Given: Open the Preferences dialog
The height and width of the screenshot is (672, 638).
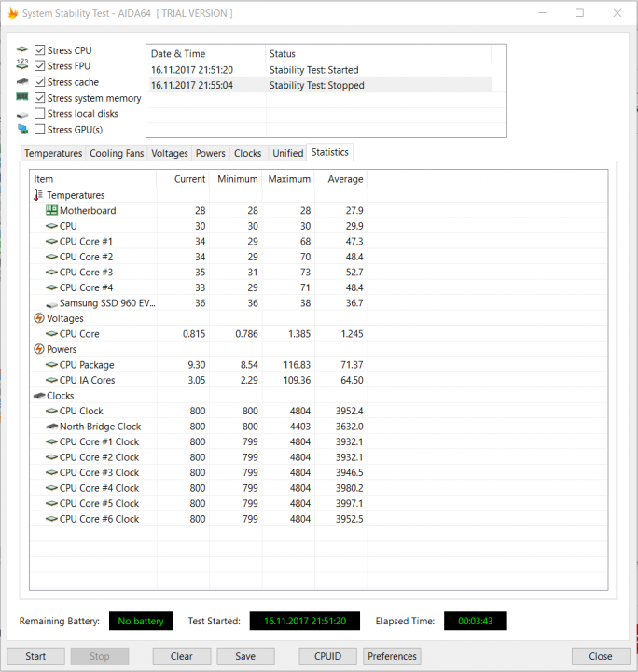Looking at the screenshot, I should pos(392,656).
